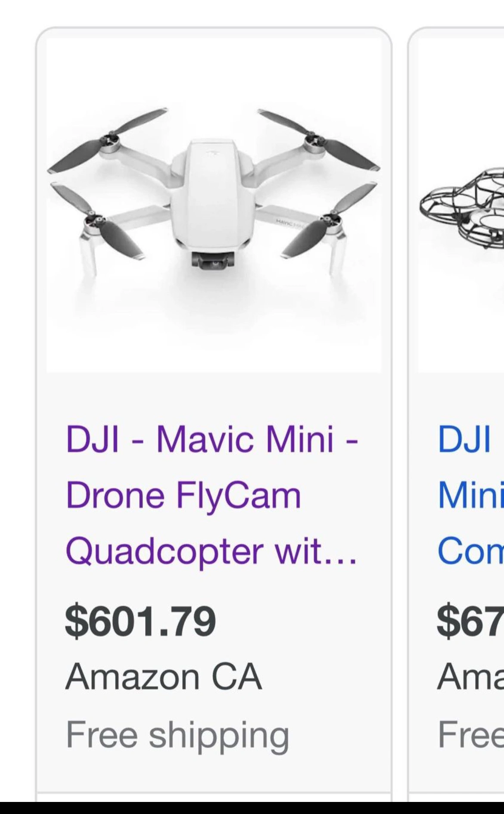The width and height of the screenshot is (504, 814).
Task: Click the $601.79 price
Action: tap(140, 621)
